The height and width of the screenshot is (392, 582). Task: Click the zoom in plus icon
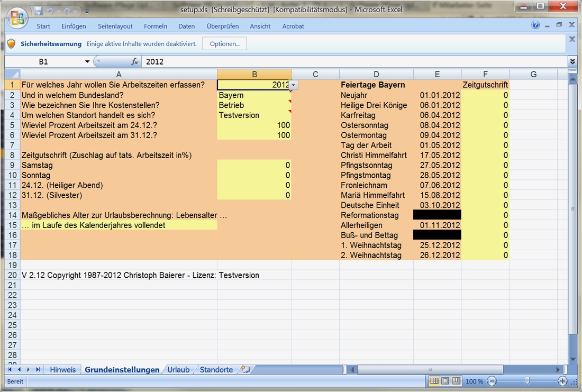(x=562, y=381)
